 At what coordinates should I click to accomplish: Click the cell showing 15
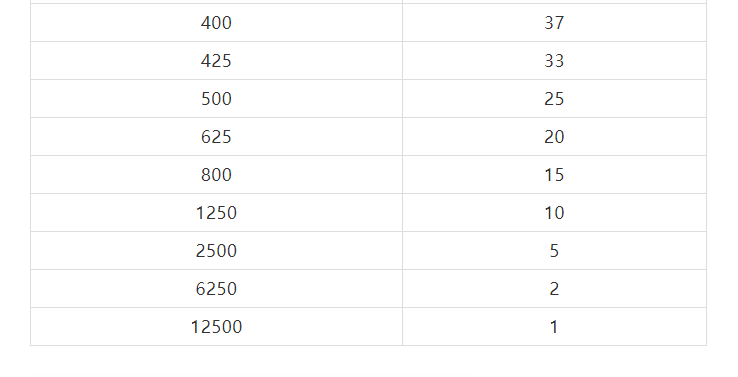coord(554,175)
